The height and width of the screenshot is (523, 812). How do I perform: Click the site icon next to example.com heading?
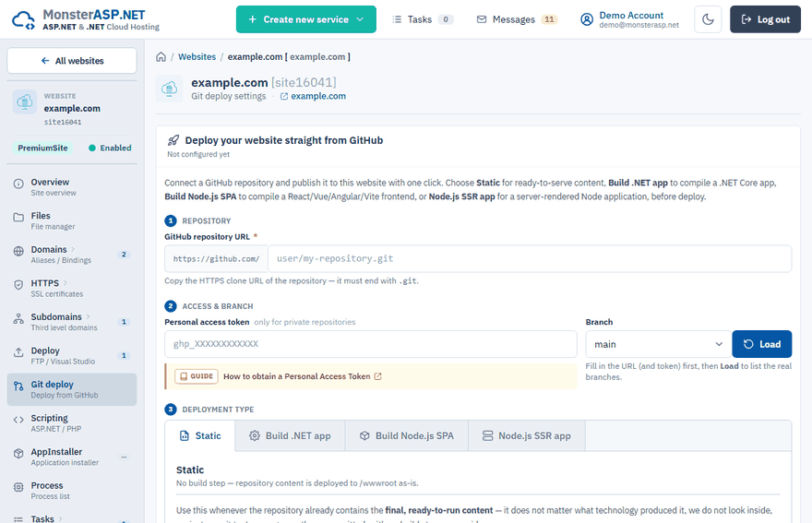(x=170, y=89)
